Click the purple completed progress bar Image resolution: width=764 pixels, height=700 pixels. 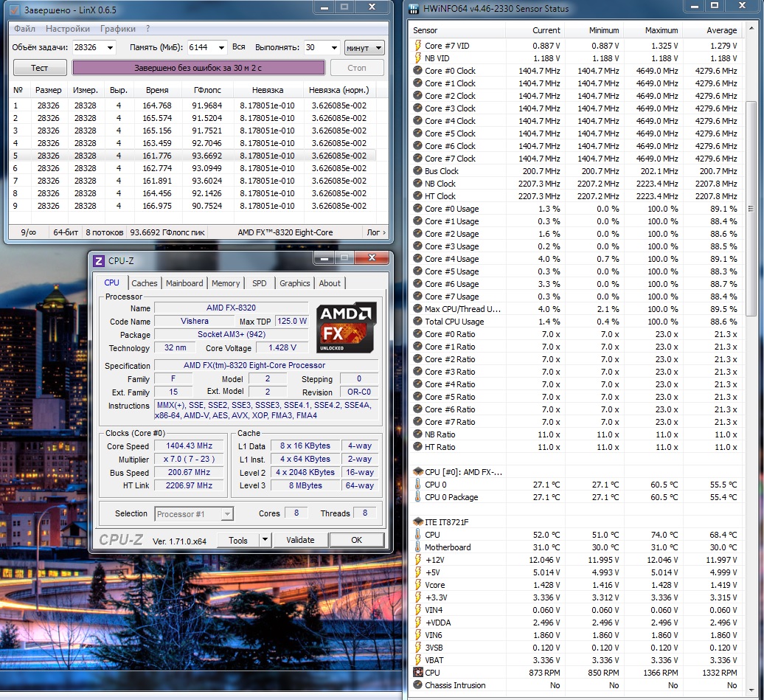coord(198,68)
